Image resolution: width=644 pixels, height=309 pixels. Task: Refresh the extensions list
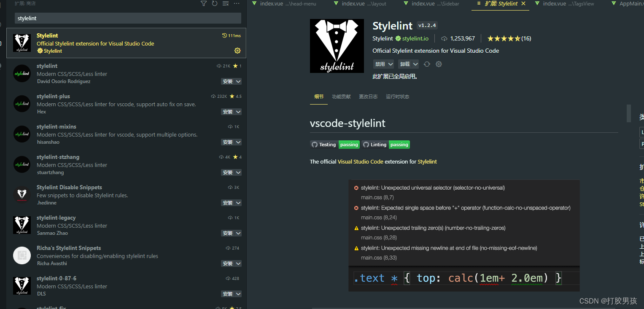pos(215,3)
